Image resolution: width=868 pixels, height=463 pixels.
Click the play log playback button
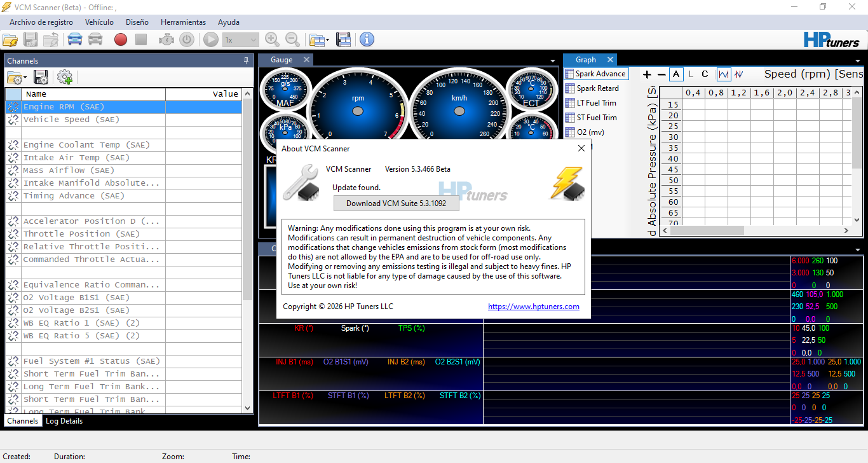pos(211,39)
